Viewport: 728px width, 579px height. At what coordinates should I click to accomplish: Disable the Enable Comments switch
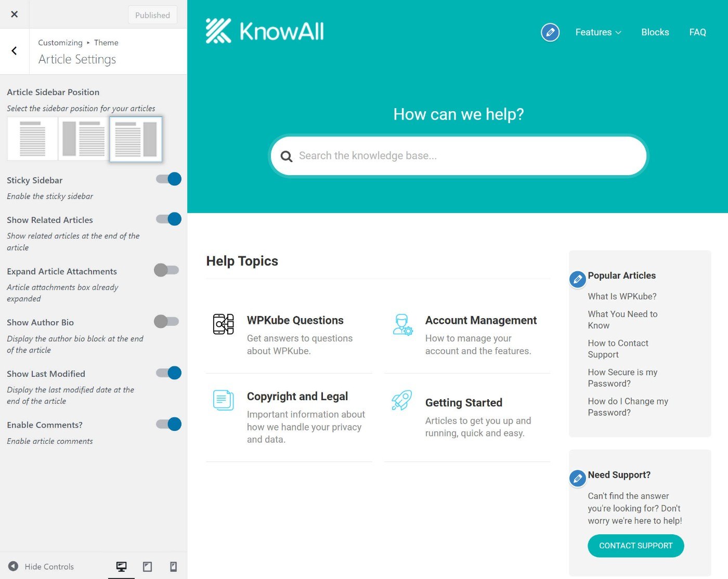click(168, 424)
